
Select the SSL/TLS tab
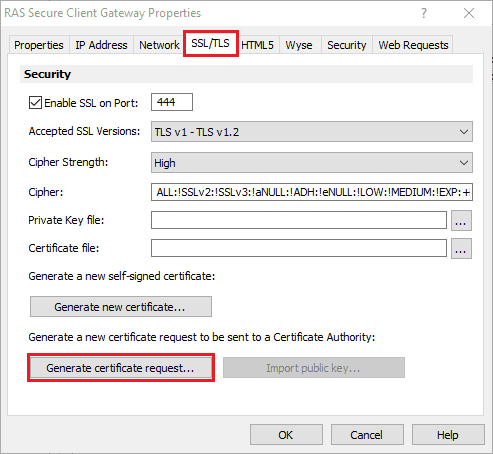click(x=210, y=43)
